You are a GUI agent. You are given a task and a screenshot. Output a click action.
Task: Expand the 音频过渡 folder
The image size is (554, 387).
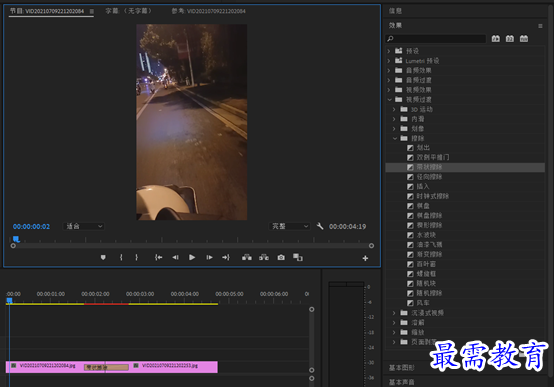click(389, 80)
